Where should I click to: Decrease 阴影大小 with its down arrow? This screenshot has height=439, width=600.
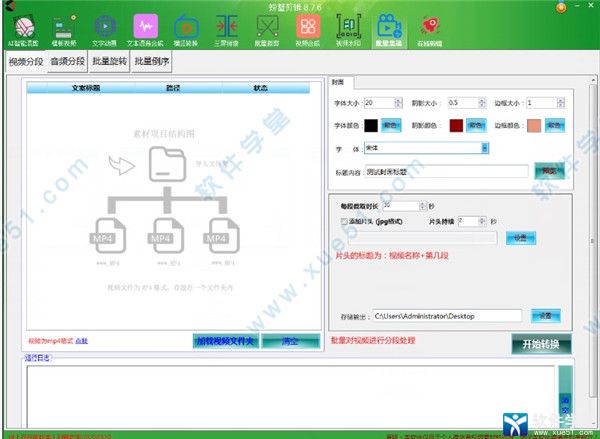tap(482, 105)
